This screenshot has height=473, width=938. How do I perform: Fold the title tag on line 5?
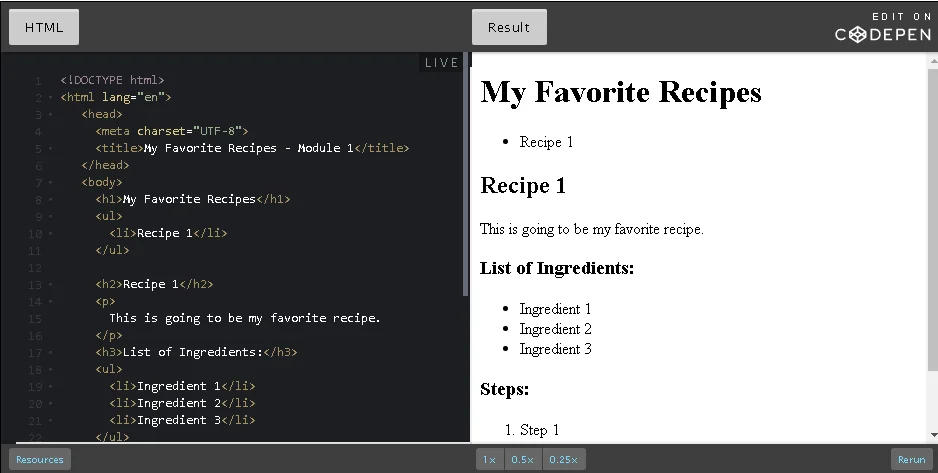[51, 148]
